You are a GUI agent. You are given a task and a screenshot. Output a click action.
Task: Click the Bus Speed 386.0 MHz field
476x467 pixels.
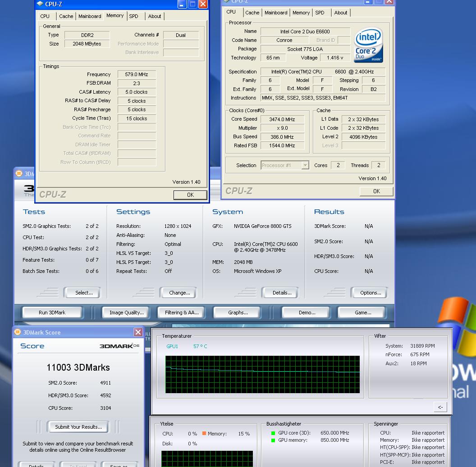click(x=282, y=137)
